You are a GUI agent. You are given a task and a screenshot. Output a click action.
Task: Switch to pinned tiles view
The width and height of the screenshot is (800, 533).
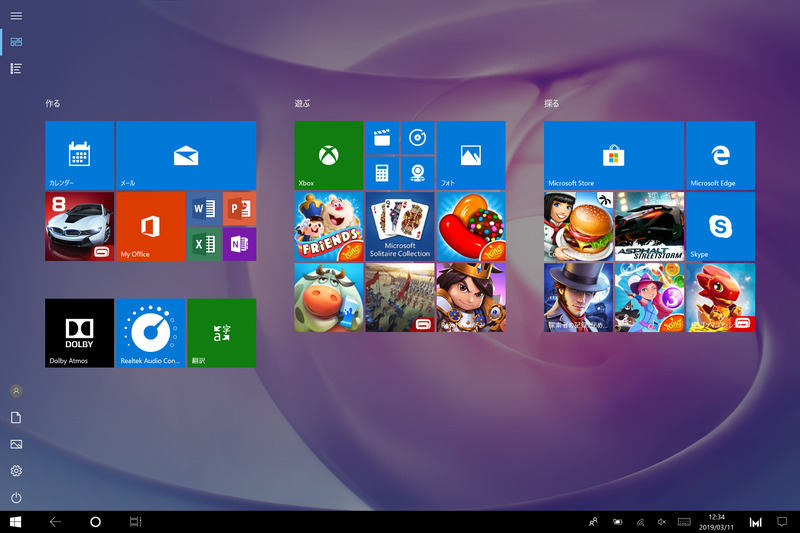tap(16, 42)
